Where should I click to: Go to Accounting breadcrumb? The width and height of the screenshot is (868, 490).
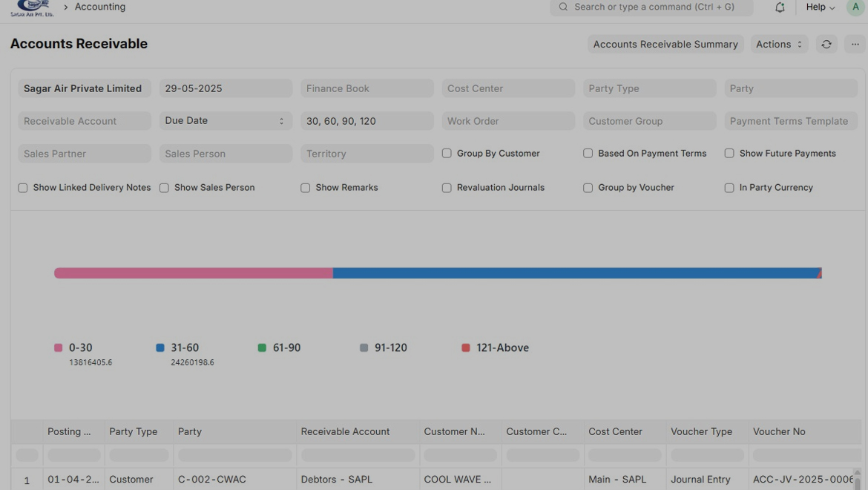(100, 7)
